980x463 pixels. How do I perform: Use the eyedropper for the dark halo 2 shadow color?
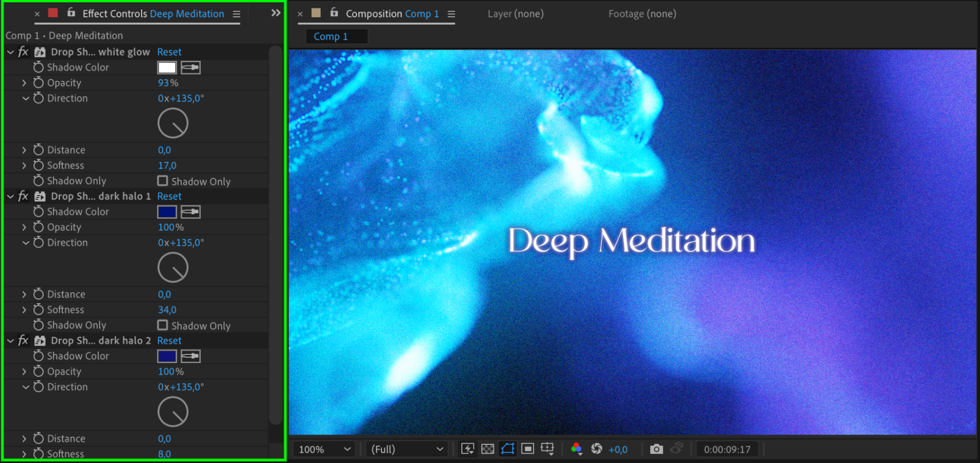click(x=191, y=356)
